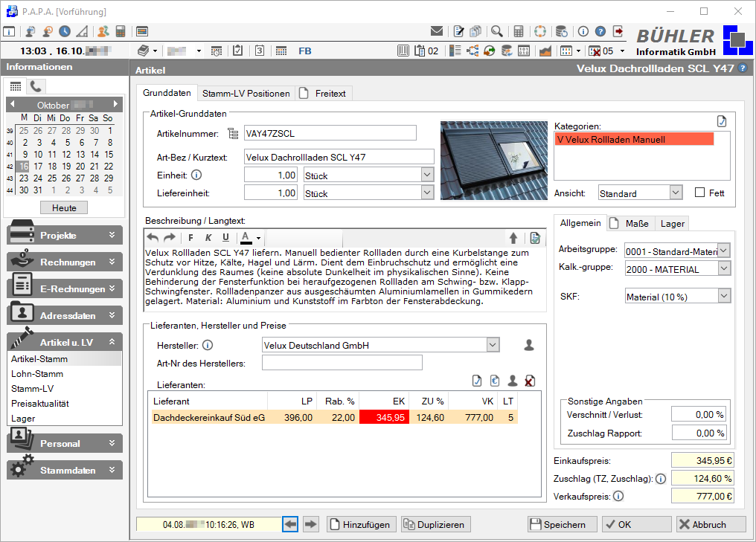Open the Arbeitsgruppe dropdown
This screenshot has width=756, height=542.
(724, 251)
